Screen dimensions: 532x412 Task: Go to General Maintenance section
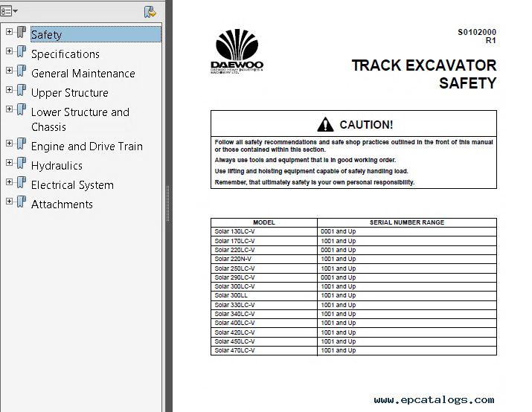coord(83,73)
